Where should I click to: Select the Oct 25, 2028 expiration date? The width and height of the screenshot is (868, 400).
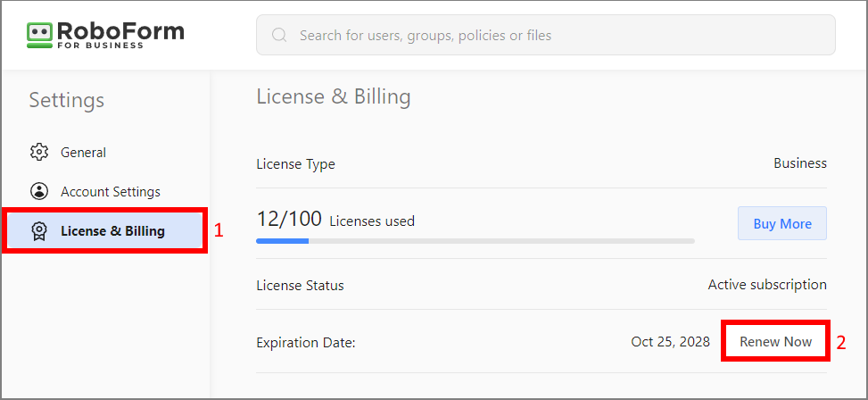pos(670,342)
